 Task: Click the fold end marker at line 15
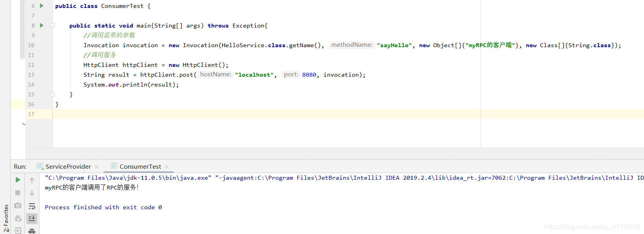52,94
